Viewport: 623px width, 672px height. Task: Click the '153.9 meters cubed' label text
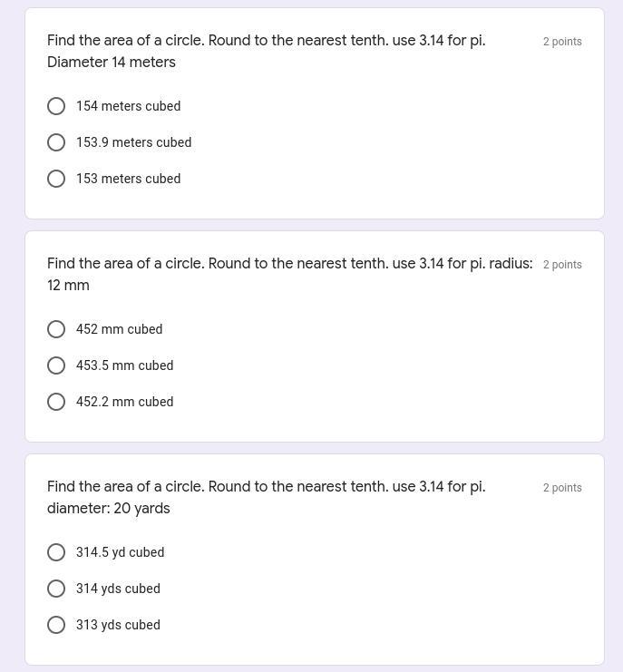133,142
